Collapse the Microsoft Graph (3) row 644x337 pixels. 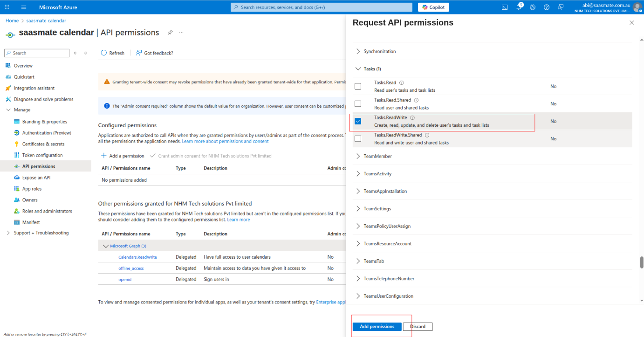pos(106,246)
